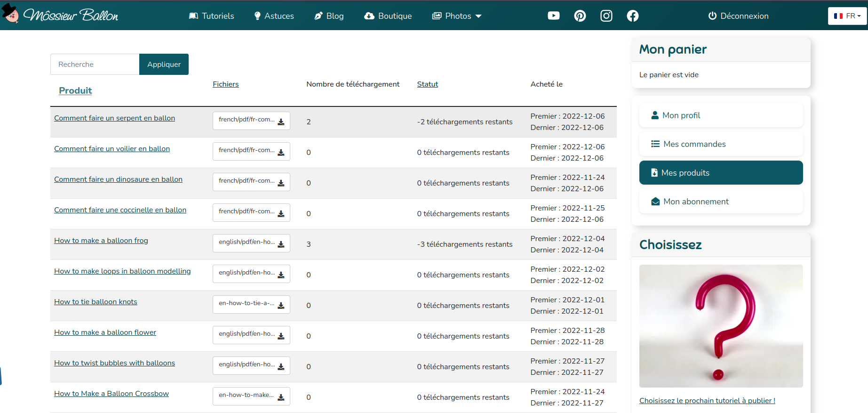Expand the Photos dropdown menu

tap(457, 16)
